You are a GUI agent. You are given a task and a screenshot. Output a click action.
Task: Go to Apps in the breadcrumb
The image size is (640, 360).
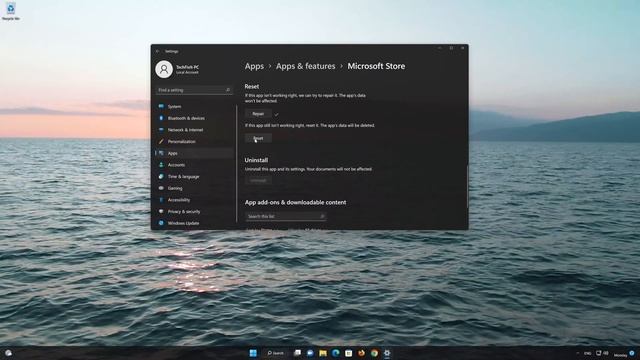(254, 66)
